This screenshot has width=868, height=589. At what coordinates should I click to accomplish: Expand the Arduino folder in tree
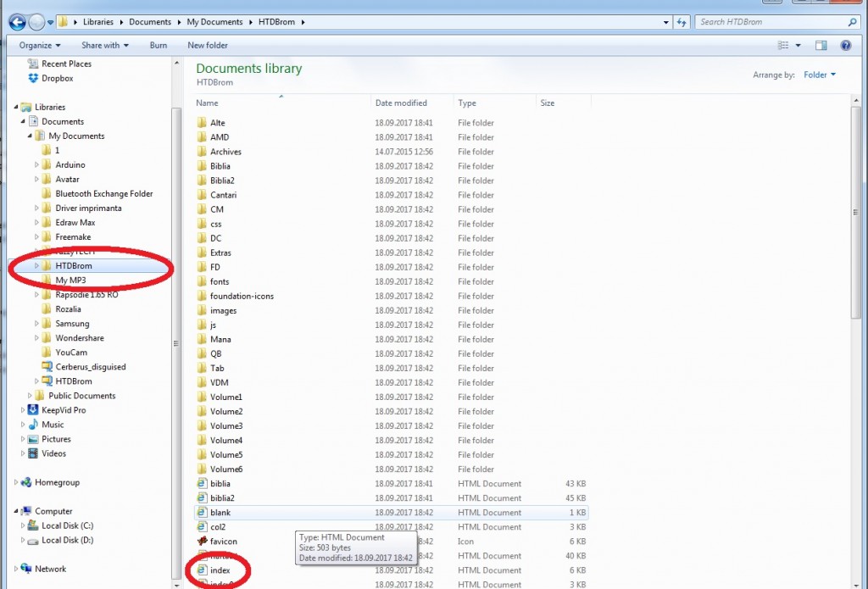pyautogui.click(x=36, y=164)
